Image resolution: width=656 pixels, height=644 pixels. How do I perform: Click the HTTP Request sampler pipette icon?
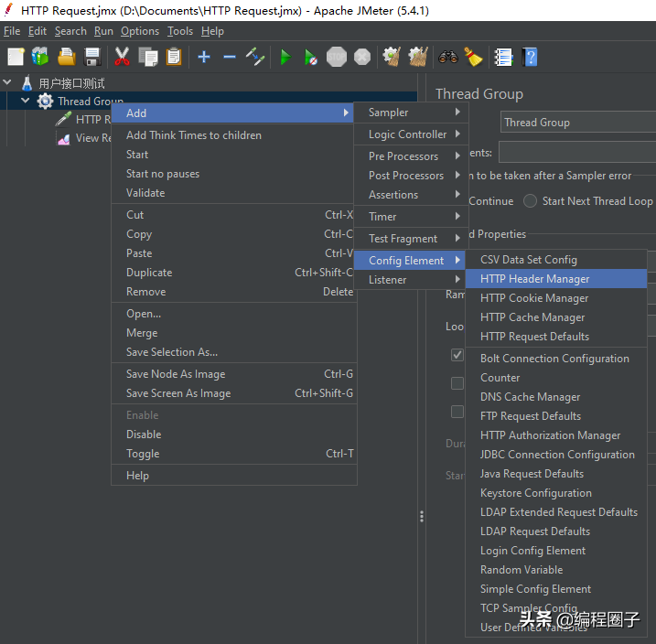click(x=63, y=119)
